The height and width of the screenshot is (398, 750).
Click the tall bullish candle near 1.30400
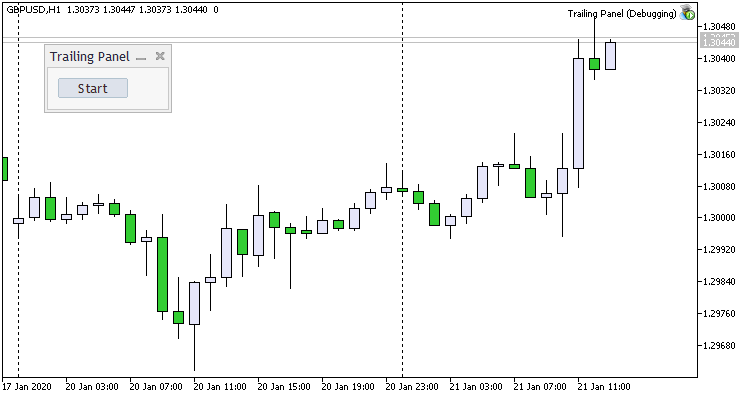click(x=578, y=113)
